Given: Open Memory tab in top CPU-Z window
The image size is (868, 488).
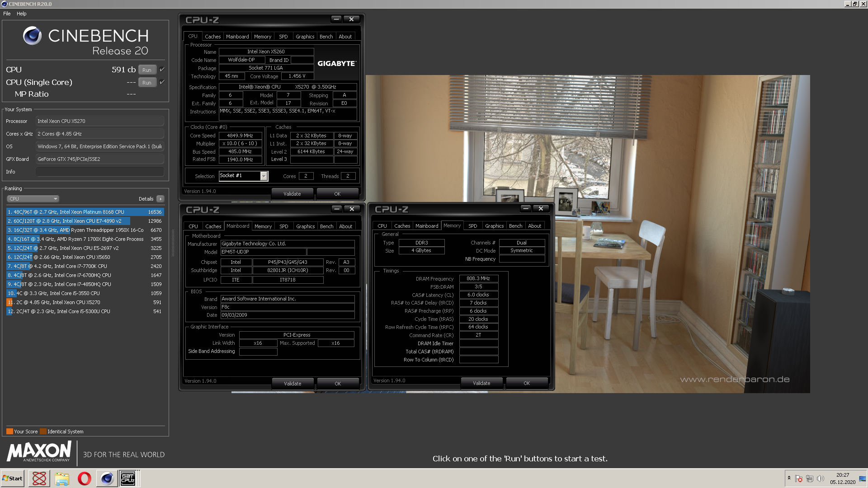Looking at the screenshot, I should [x=263, y=37].
